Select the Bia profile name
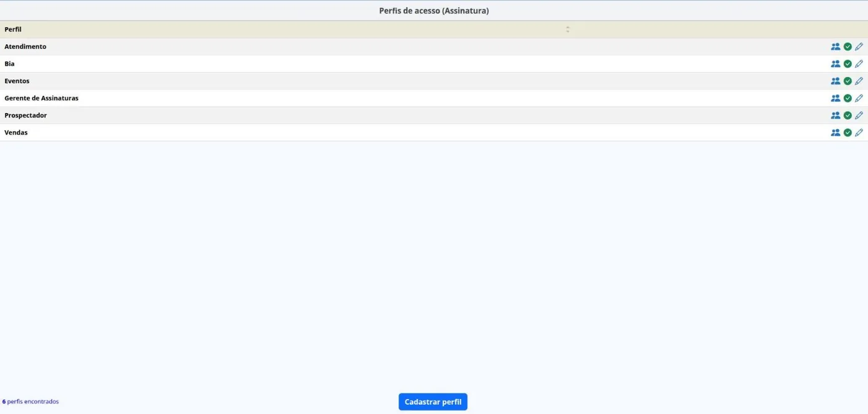This screenshot has width=868, height=414. [x=9, y=64]
